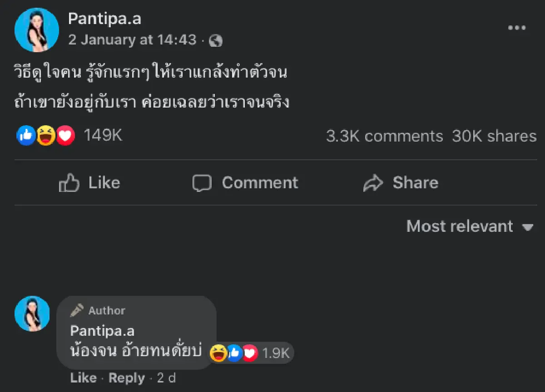This screenshot has width=545, height=392.
Task: Click the Like thumbs-up icon
Action: click(x=69, y=182)
